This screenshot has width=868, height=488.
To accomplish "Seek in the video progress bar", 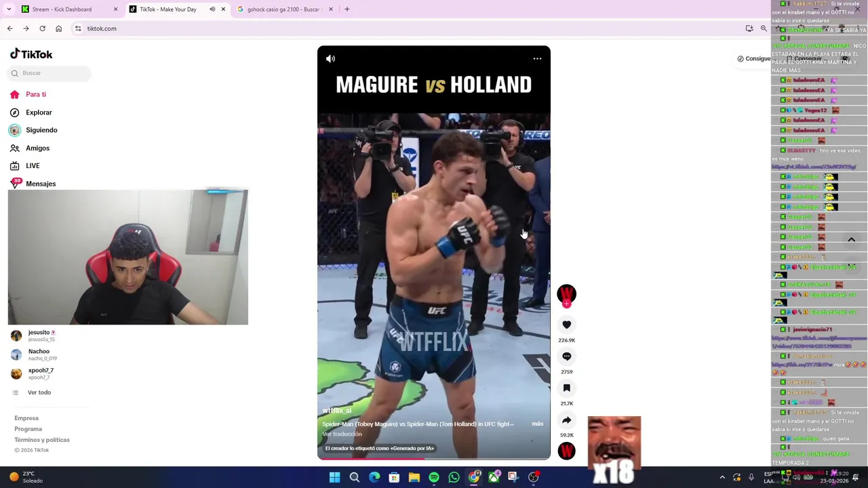I will pyautogui.click(x=434, y=459).
